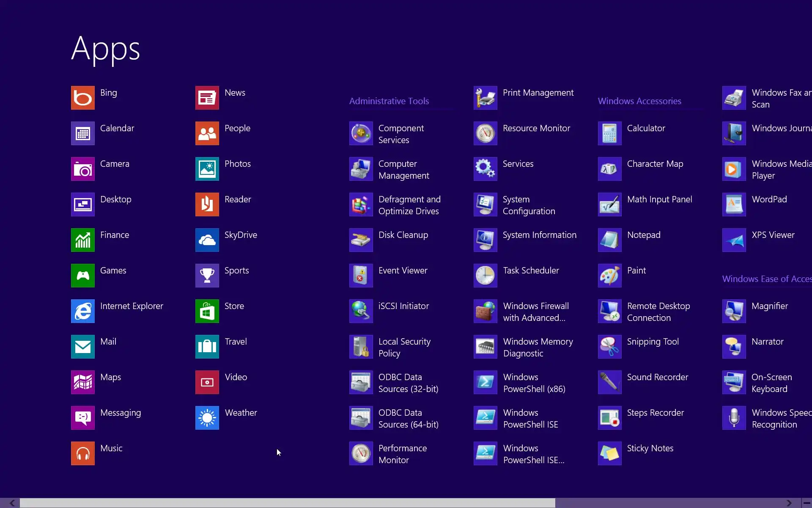
Task: Click the Task Scheduler clock icon
Action: coord(485,276)
